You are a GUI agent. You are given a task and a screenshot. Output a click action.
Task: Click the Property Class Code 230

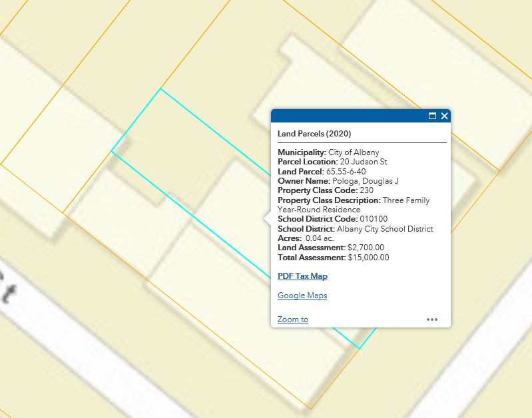366,190
